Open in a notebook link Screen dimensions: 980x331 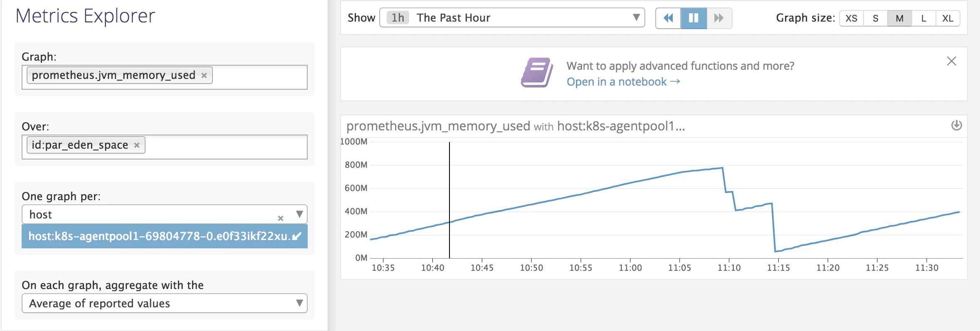[x=623, y=82]
